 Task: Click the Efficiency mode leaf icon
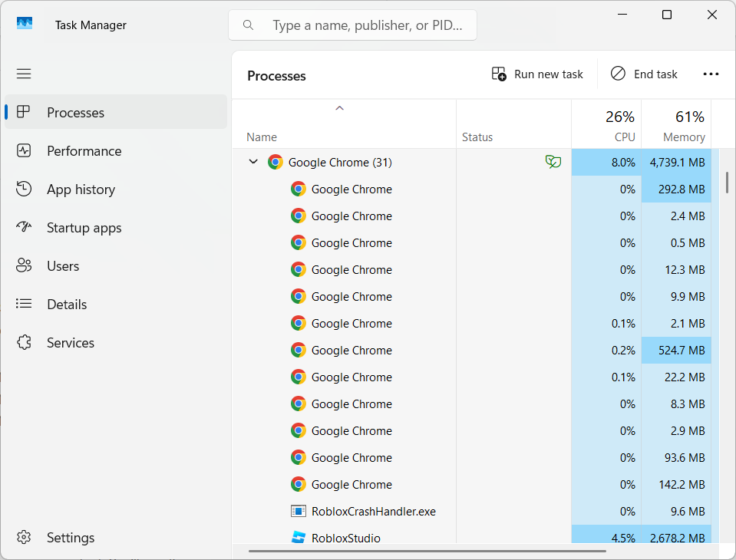tap(553, 162)
